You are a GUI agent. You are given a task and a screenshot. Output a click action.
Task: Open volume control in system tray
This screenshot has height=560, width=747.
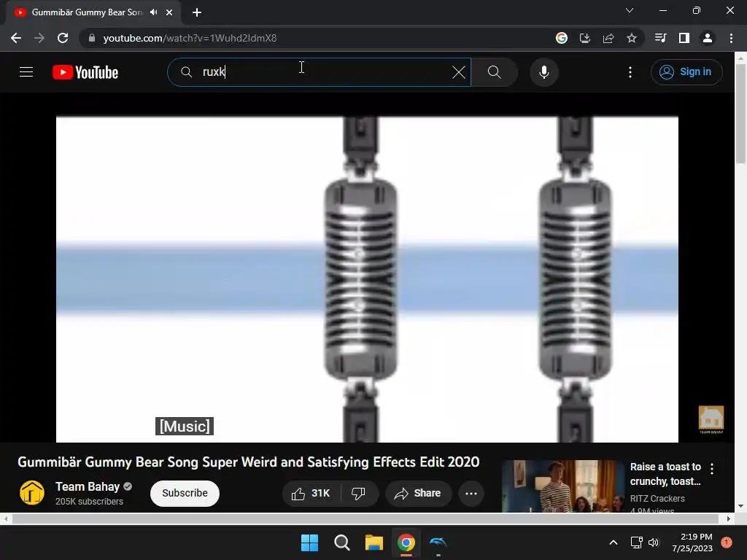pyautogui.click(x=654, y=542)
